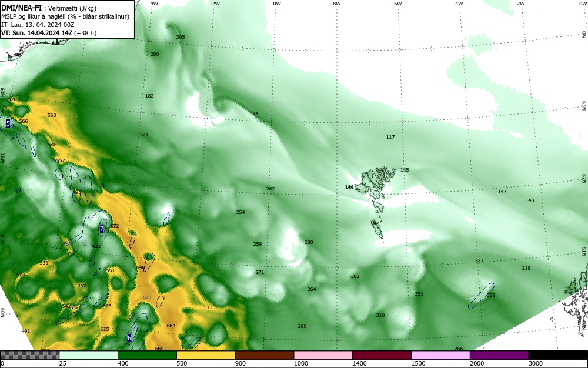The image size is (588, 368).
Task: Click the map value 568
Action: (x=52, y=115)
